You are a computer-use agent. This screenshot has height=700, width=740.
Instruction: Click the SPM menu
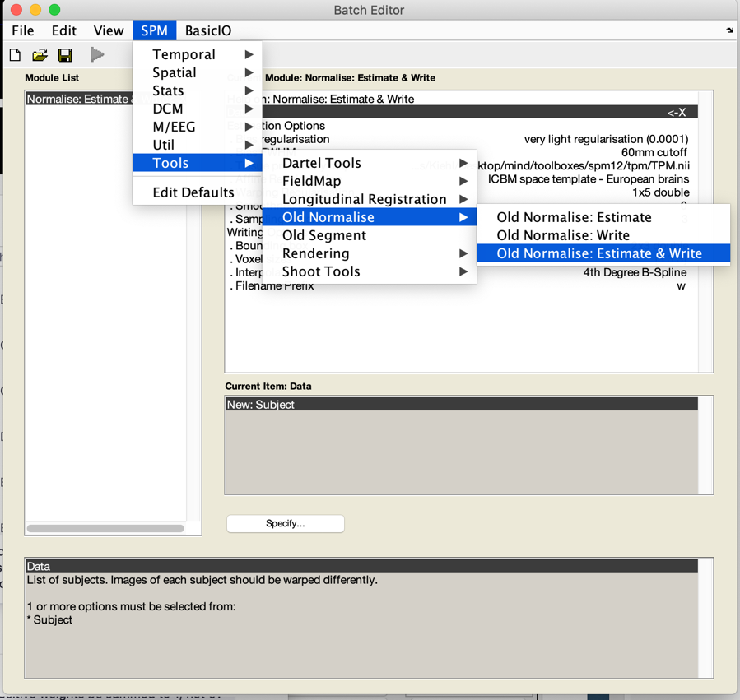(154, 30)
